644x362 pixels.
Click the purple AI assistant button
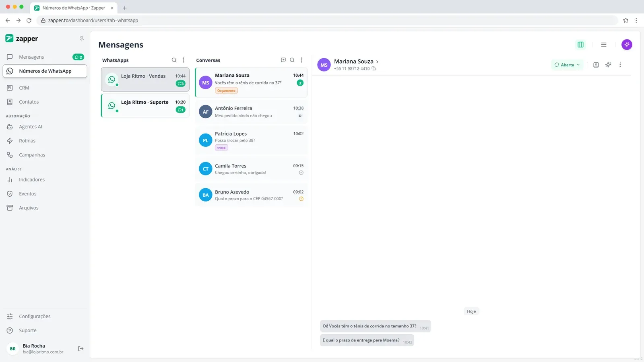click(627, 45)
